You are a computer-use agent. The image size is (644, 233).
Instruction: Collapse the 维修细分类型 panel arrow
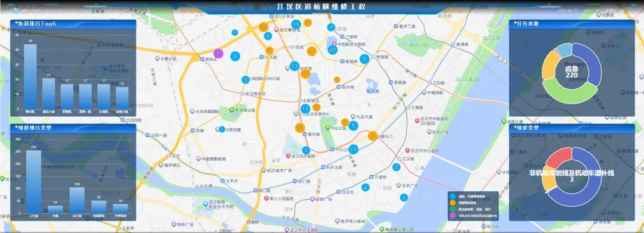pyautogui.click(x=17, y=128)
